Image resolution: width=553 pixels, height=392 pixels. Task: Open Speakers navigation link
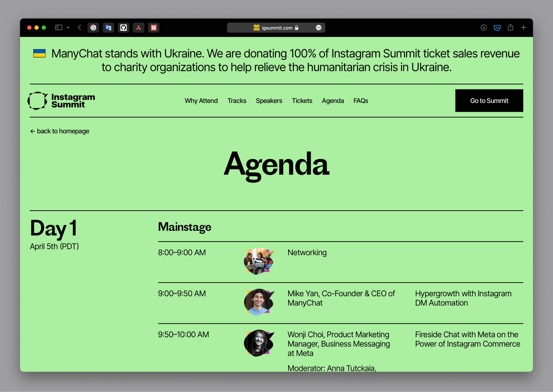pyautogui.click(x=269, y=101)
